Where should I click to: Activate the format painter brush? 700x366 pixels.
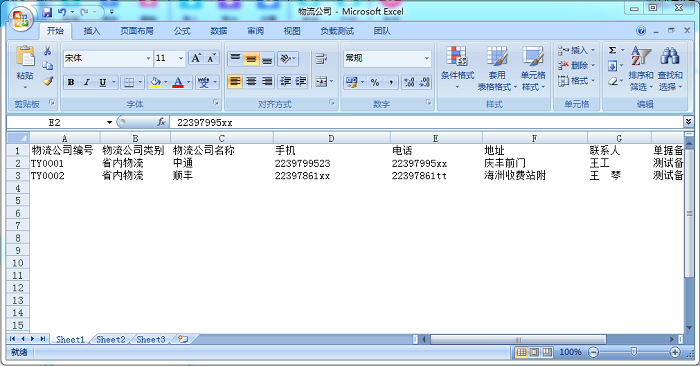48,81
